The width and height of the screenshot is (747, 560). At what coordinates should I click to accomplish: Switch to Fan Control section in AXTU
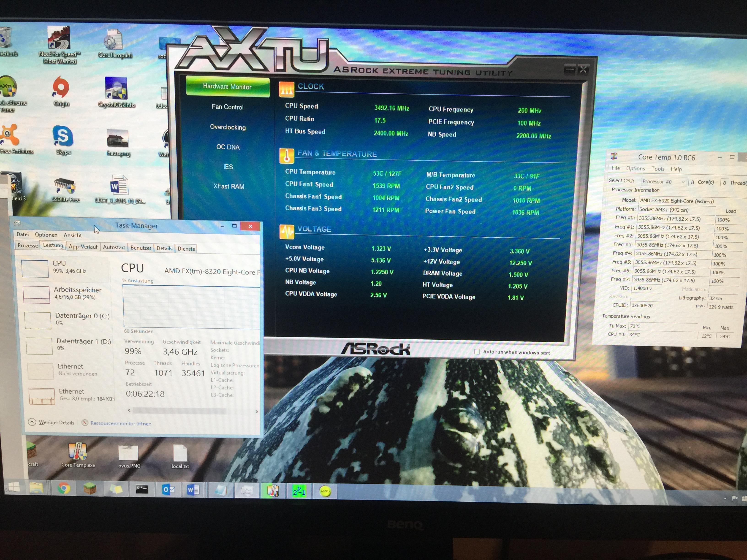[x=228, y=107]
